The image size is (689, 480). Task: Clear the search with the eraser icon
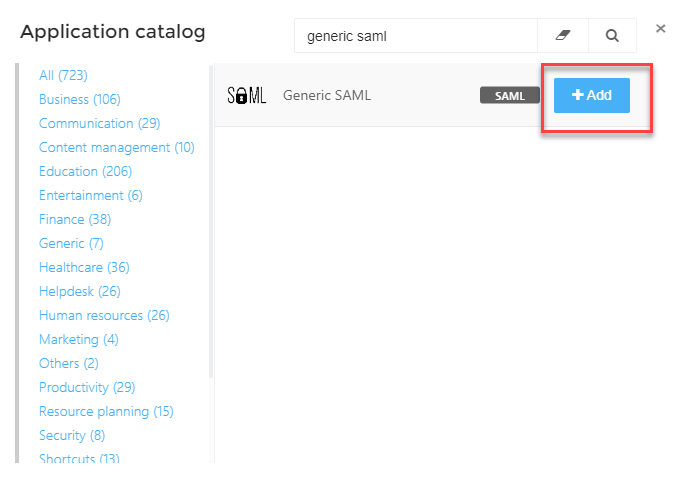pyautogui.click(x=563, y=36)
